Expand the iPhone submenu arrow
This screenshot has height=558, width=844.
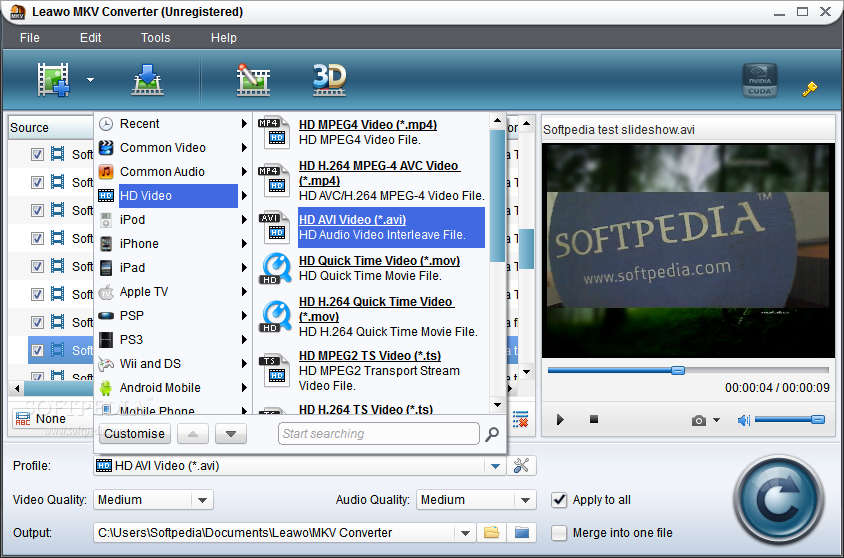244,244
